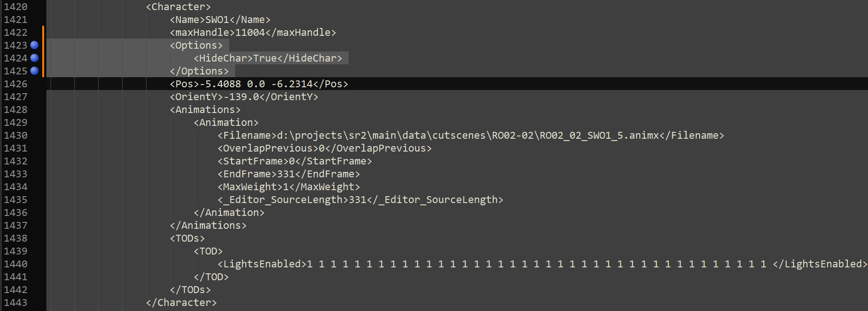Click the bookmark dot on line 1423
The height and width of the screenshot is (311, 868).
click(x=34, y=45)
